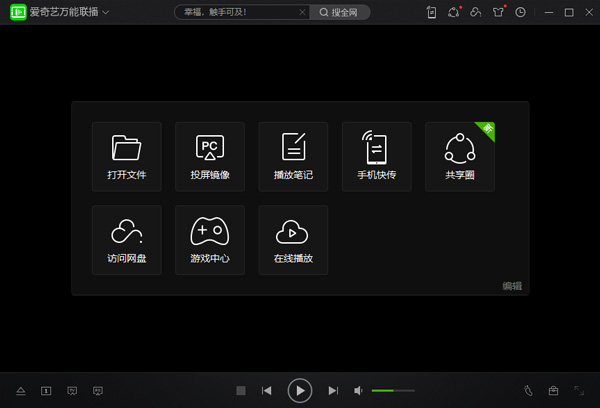Toggle fullscreen with the arrows icon
This screenshot has height=408, width=600.
pos(579,391)
